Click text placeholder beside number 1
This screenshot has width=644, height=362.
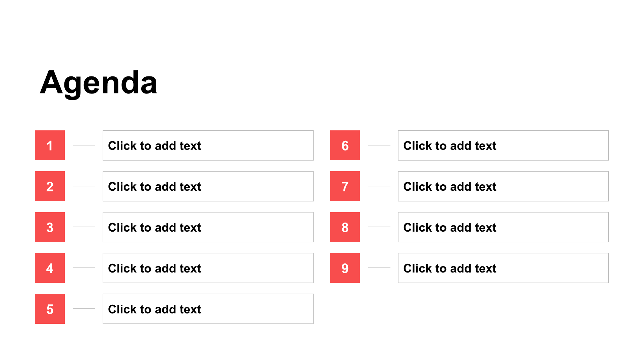tap(208, 145)
